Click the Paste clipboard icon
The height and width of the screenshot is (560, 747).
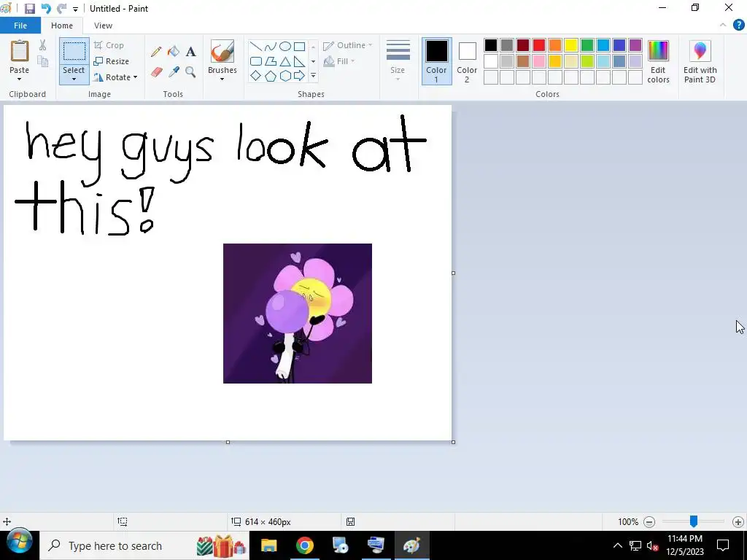[x=20, y=50]
